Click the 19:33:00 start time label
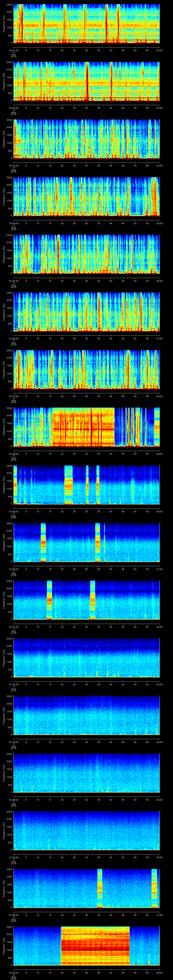Screen dimensions: 173x980 click(13, 742)
